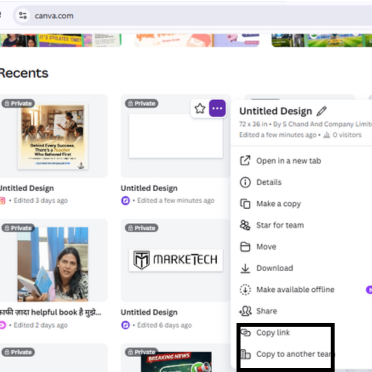This screenshot has width=372, height=372.
Task: Open the teacher classroom poster thumbnail
Action: pyautogui.click(x=53, y=137)
